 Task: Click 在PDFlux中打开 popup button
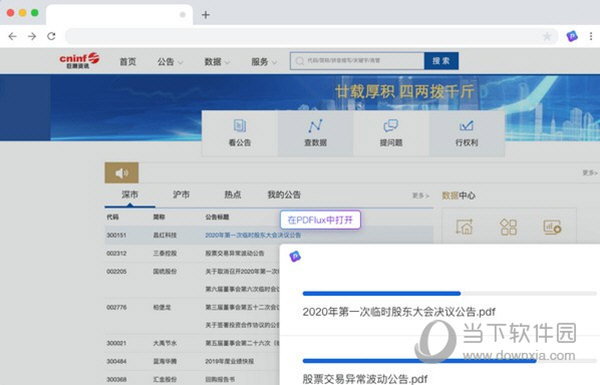pyautogui.click(x=320, y=220)
